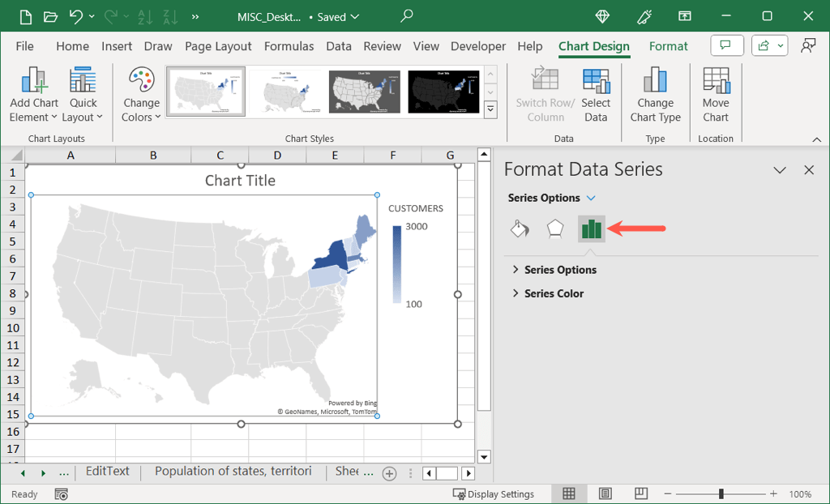
Task: Expand the Series Color section
Action: click(x=554, y=293)
